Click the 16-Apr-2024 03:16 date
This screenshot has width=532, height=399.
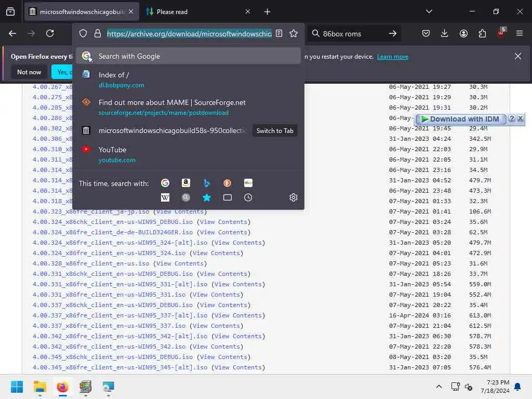tap(420, 315)
